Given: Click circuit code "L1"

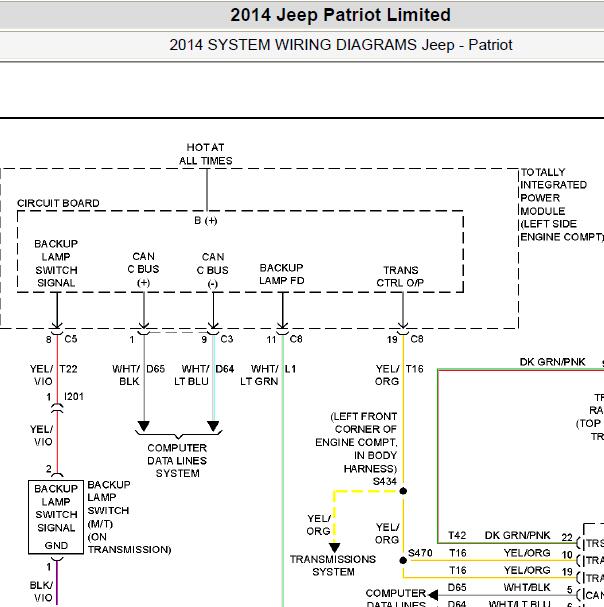Looking at the screenshot, I should [290, 369].
